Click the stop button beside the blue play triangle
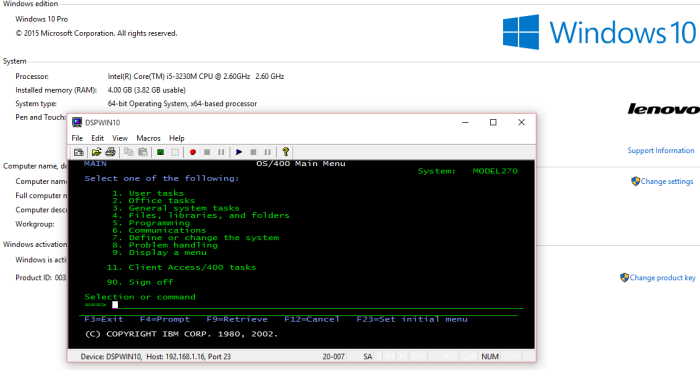This screenshot has width=700, height=370. point(253,152)
